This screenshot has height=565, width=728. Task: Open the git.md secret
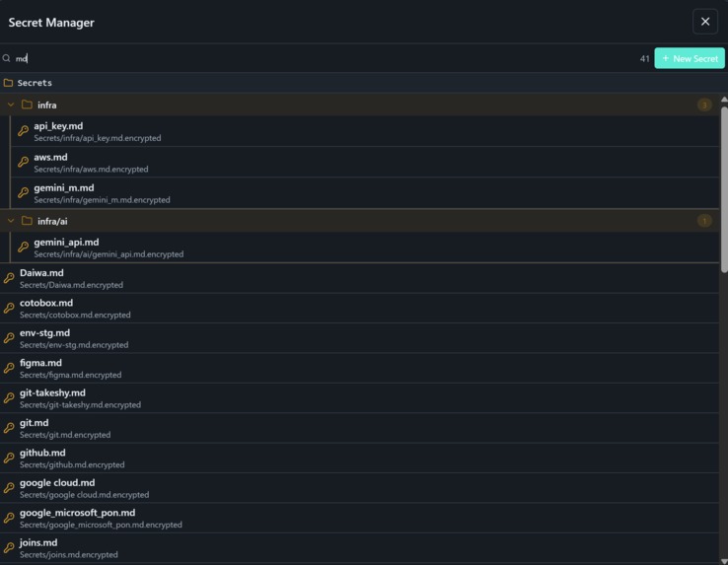(359, 428)
